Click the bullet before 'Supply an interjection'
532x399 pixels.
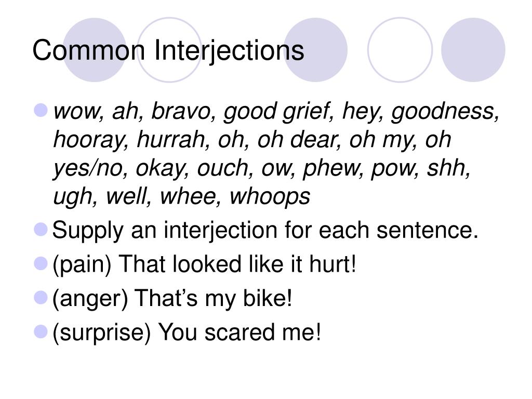point(41,229)
